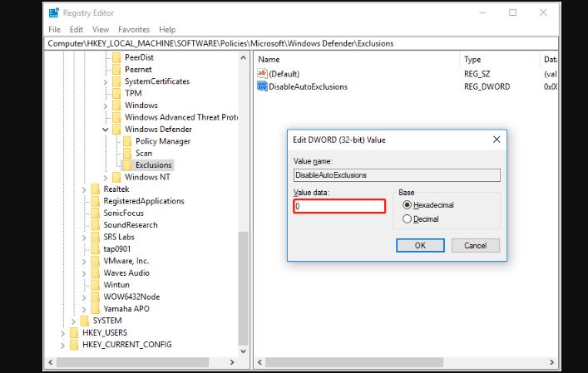Click the values pane scroll left arrow

coord(259,362)
